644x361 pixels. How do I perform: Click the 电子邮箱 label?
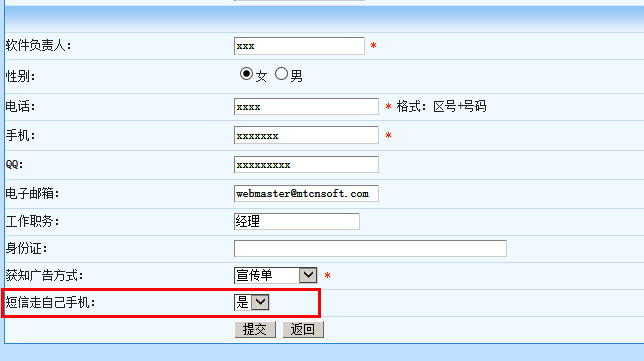[32, 193]
